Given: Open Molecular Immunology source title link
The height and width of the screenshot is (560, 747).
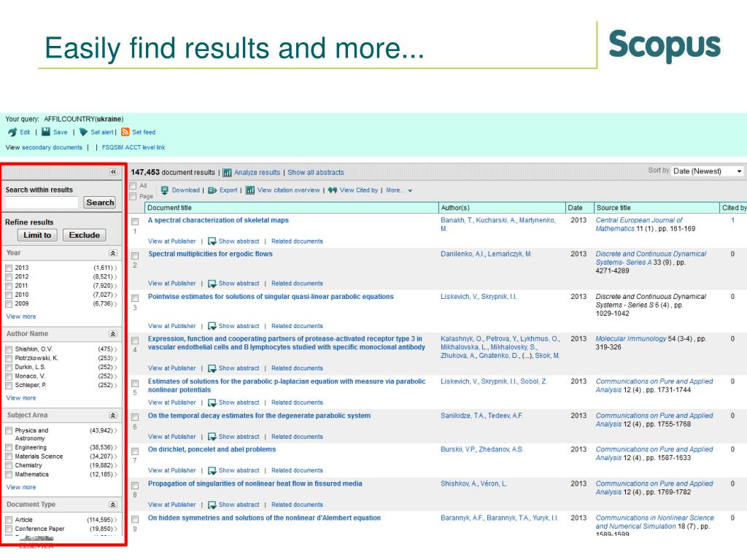Looking at the screenshot, I should [x=631, y=339].
